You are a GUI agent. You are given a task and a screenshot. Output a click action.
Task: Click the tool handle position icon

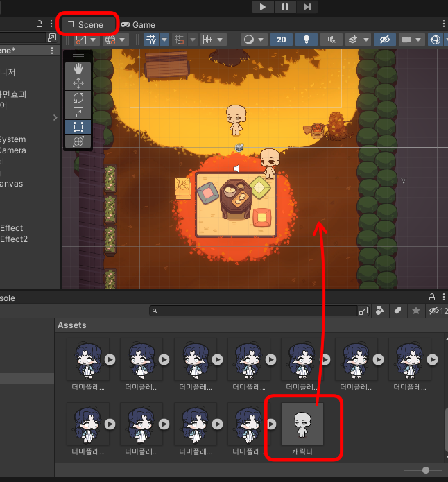[81, 40]
